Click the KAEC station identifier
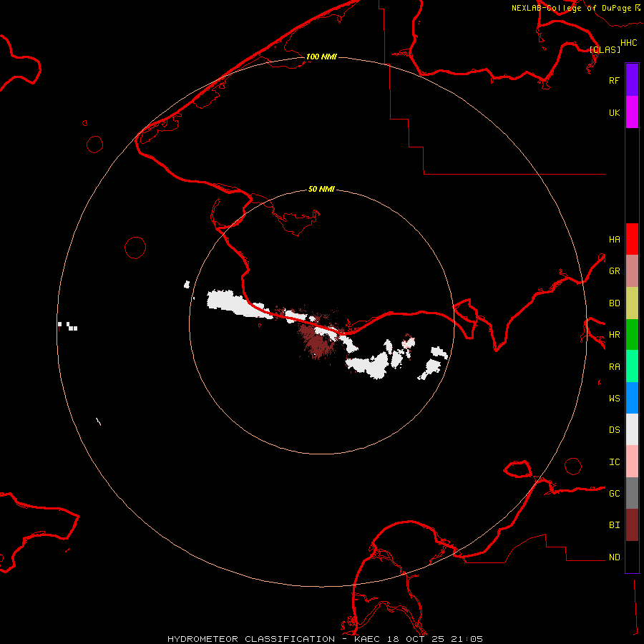This screenshot has width=644, height=644. (367, 639)
